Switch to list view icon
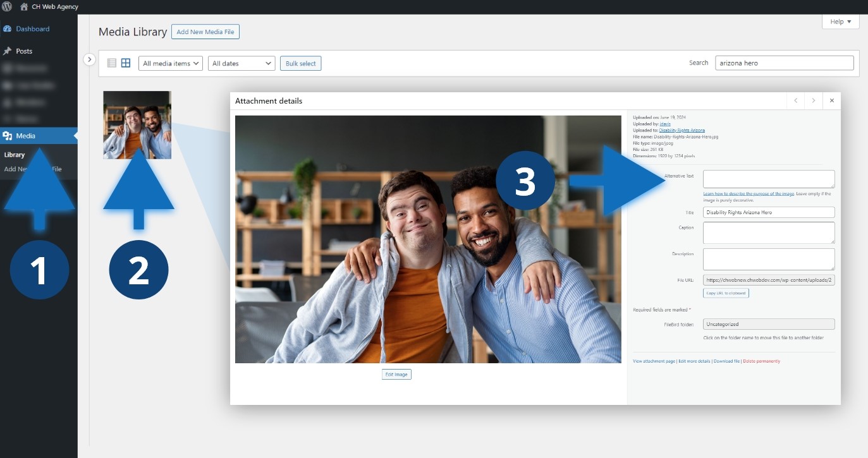The image size is (868, 458). click(112, 63)
